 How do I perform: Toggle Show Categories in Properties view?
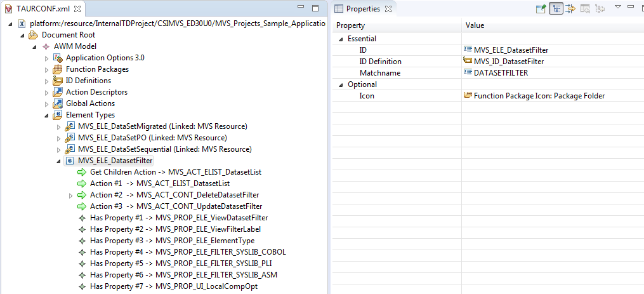click(556, 8)
